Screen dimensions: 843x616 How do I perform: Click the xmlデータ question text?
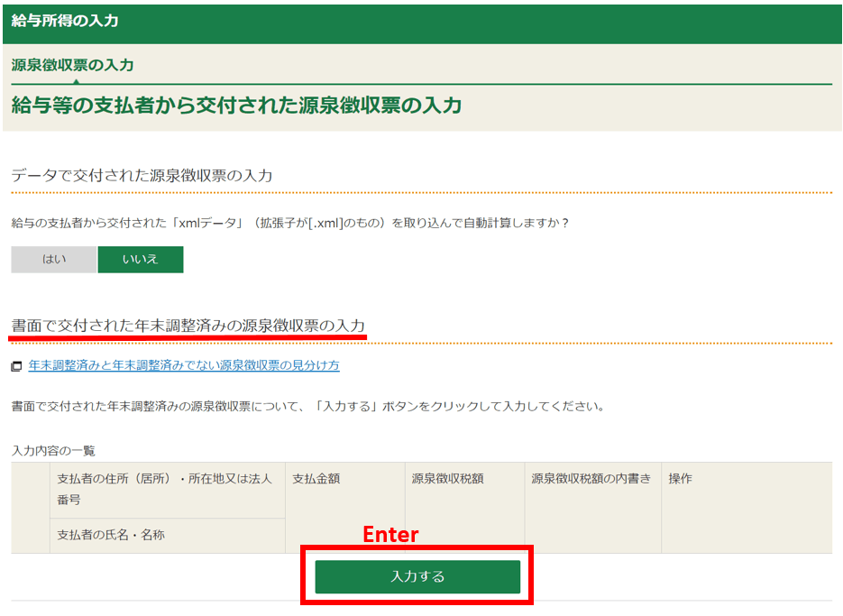coord(290,223)
